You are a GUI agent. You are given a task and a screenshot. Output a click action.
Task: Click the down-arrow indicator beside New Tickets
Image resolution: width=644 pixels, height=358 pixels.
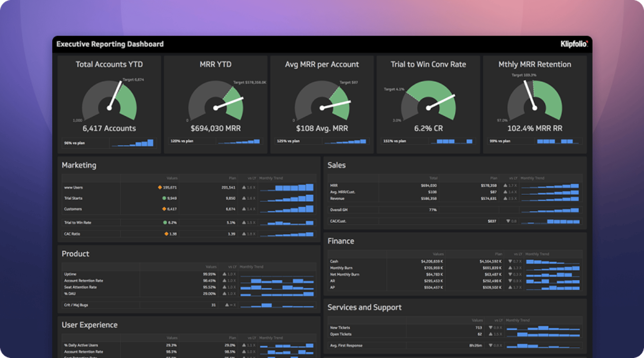[490, 327]
